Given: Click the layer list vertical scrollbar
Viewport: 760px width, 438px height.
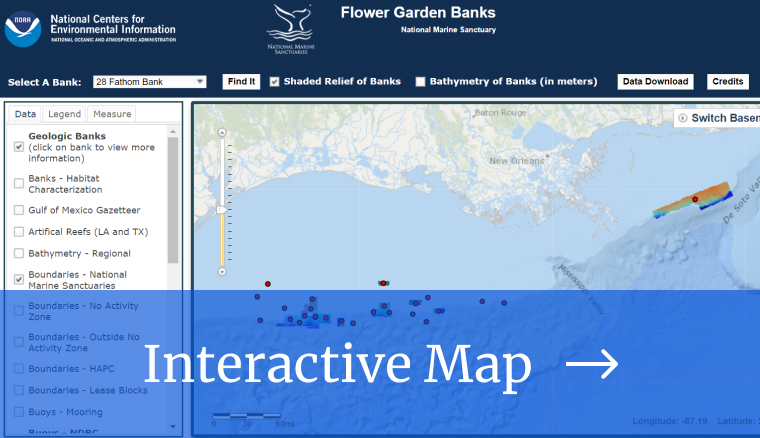Looking at the screenshot, I should coord(173,200).
